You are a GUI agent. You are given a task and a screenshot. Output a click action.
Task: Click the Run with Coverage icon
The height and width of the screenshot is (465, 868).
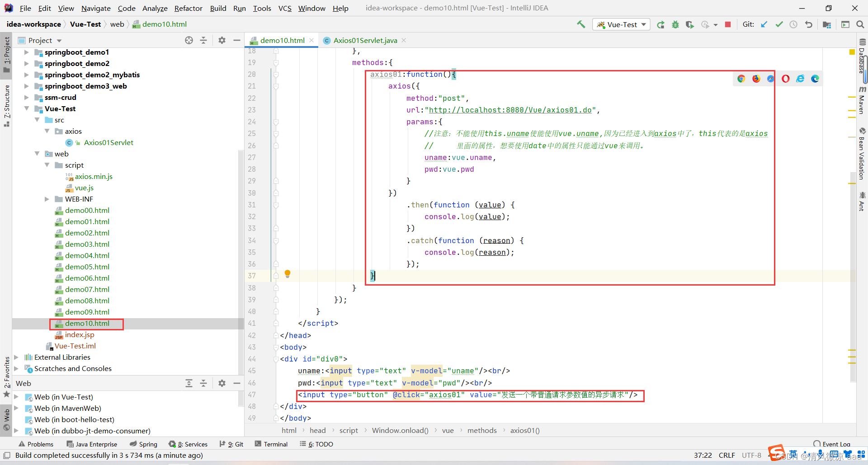(x=690, y=24)
